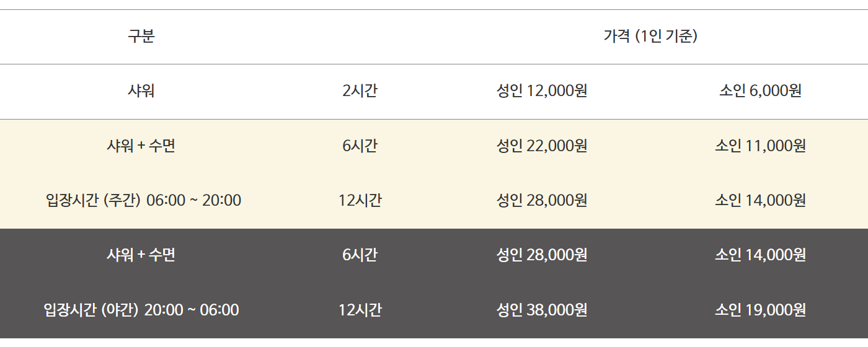Screen dimensions: 868x347
Task: Click the 입장시간 (주간) 06:00 ~ 20:00 text
Action: click(x=143, y=201)
